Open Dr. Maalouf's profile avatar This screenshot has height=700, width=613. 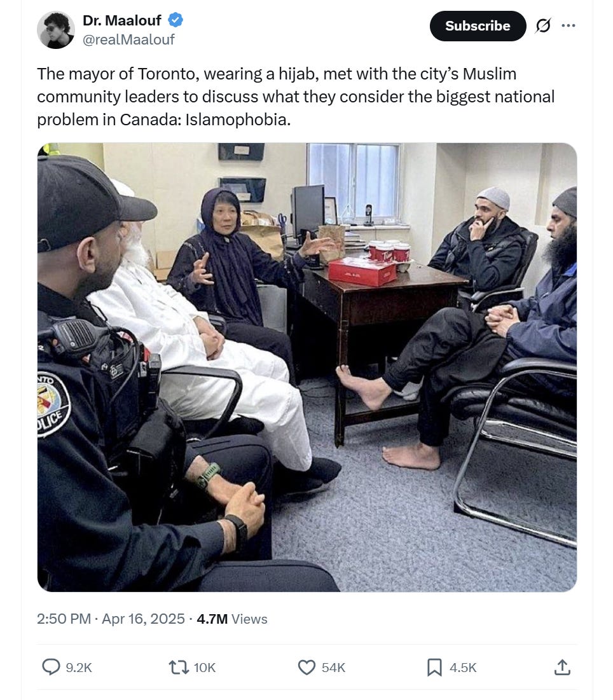(56, 30)
